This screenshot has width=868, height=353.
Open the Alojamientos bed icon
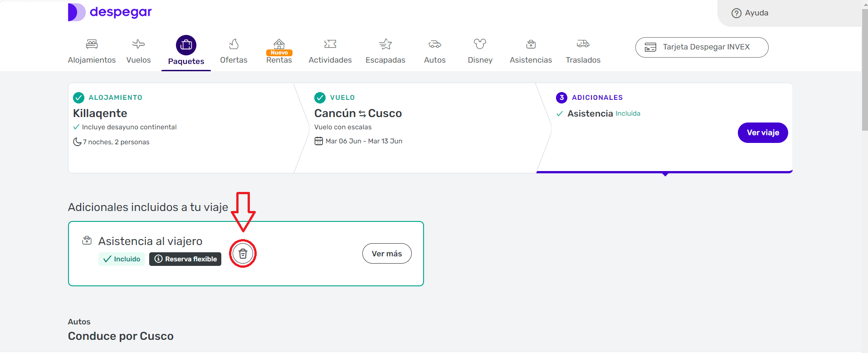pyautogui.click(x=92, y=44)
